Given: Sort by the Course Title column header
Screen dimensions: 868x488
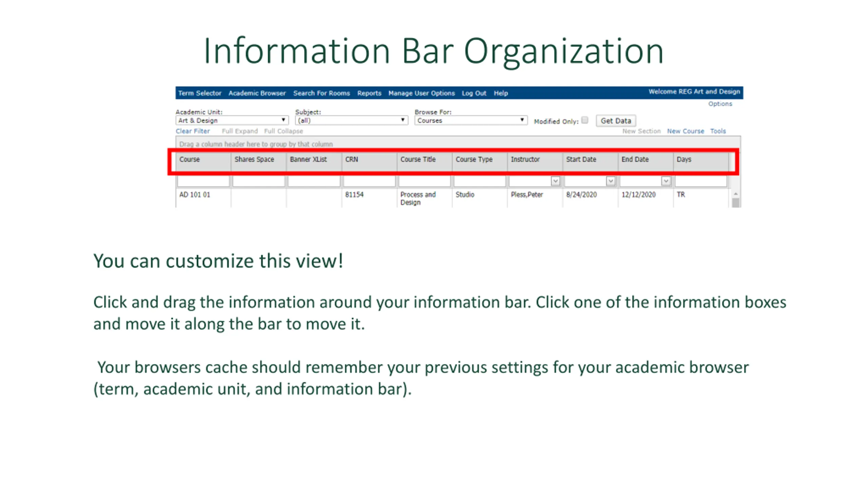Looking at the screenshot, I should [425, 162].
